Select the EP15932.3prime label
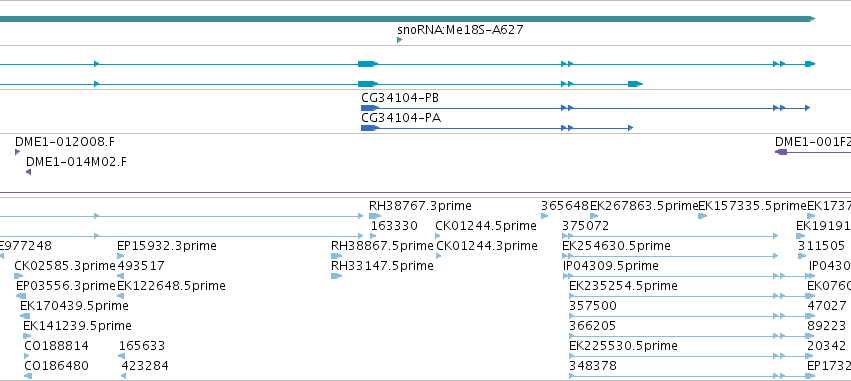Image resolution: width=851 pixels, height=381 pixels. [167, 246]
